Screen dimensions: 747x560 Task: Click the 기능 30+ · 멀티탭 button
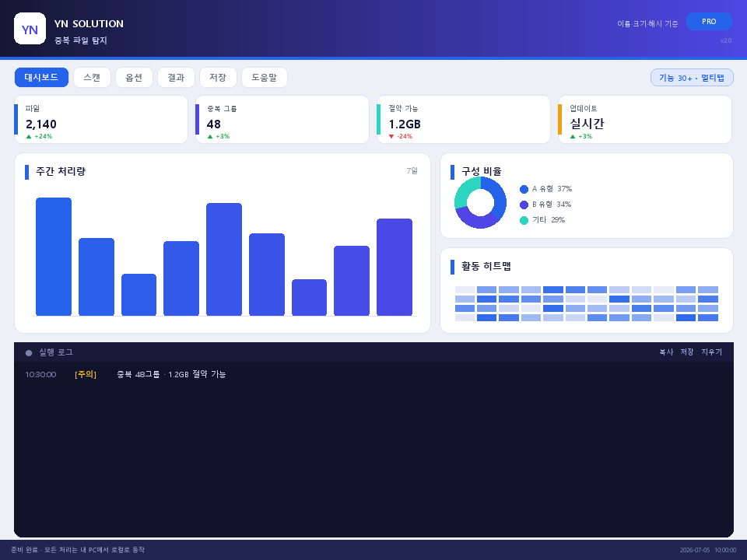pyautogui.click(x=692, y=78)
